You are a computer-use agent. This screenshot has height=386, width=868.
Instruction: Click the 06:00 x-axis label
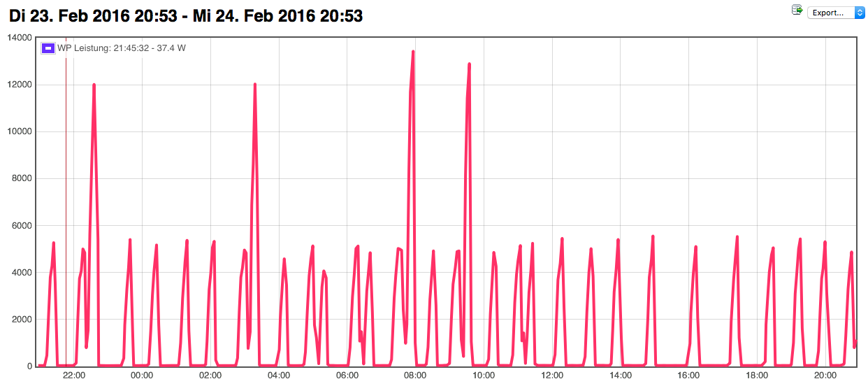[347, 376]
